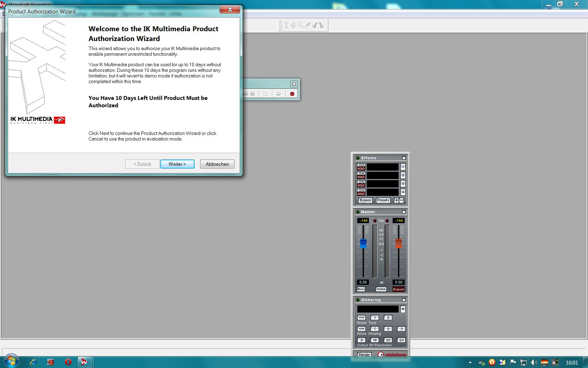Set Output Bit Resolution to 16

click(374, 340)
